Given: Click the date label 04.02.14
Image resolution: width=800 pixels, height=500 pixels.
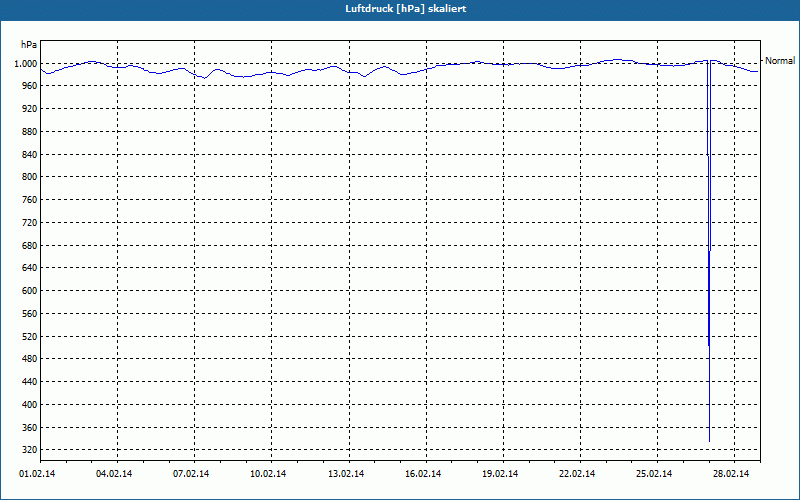Looking at the screenshot, I should [114, 474].
